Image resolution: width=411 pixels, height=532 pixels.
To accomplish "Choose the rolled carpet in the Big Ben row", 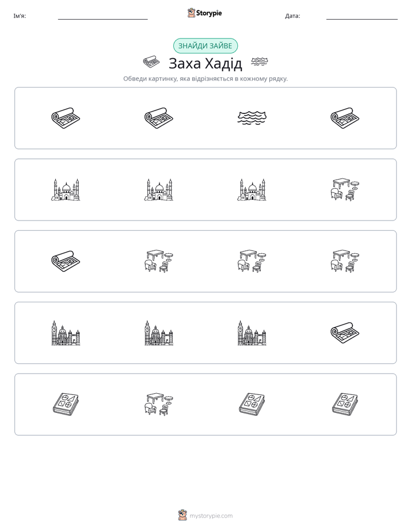I will pyautogui.click(x=345, y=333).
